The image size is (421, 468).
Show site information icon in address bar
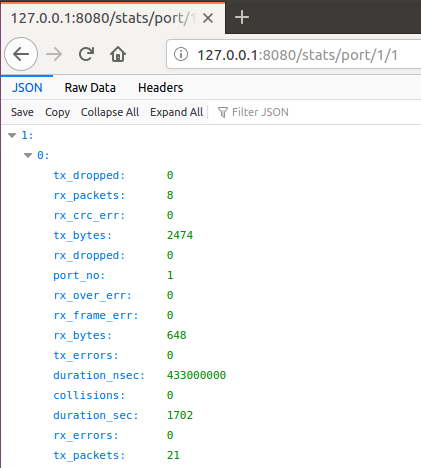coord(181,54)
